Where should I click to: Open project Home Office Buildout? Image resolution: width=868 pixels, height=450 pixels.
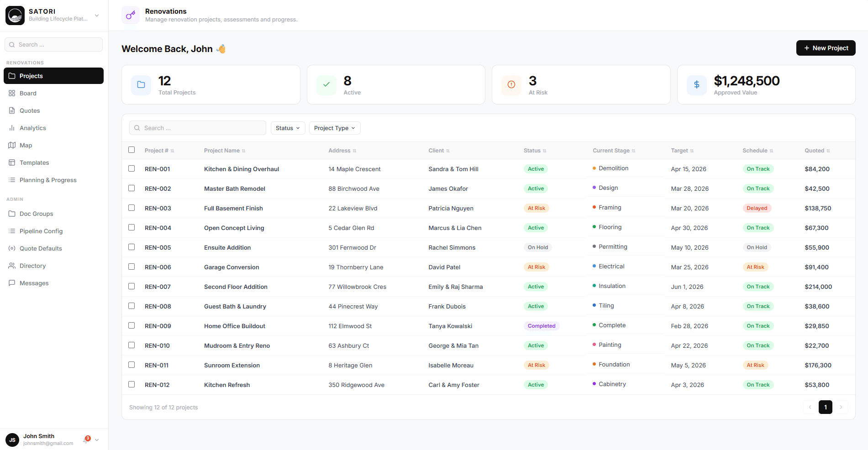235,326
